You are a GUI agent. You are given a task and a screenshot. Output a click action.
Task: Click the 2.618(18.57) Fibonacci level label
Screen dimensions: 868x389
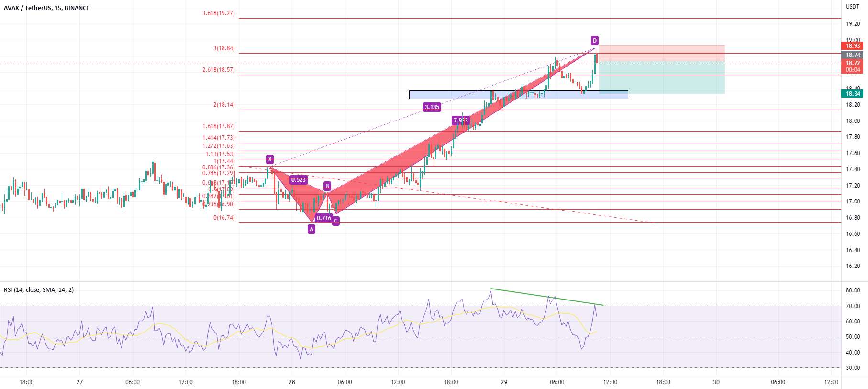(219, 70)
